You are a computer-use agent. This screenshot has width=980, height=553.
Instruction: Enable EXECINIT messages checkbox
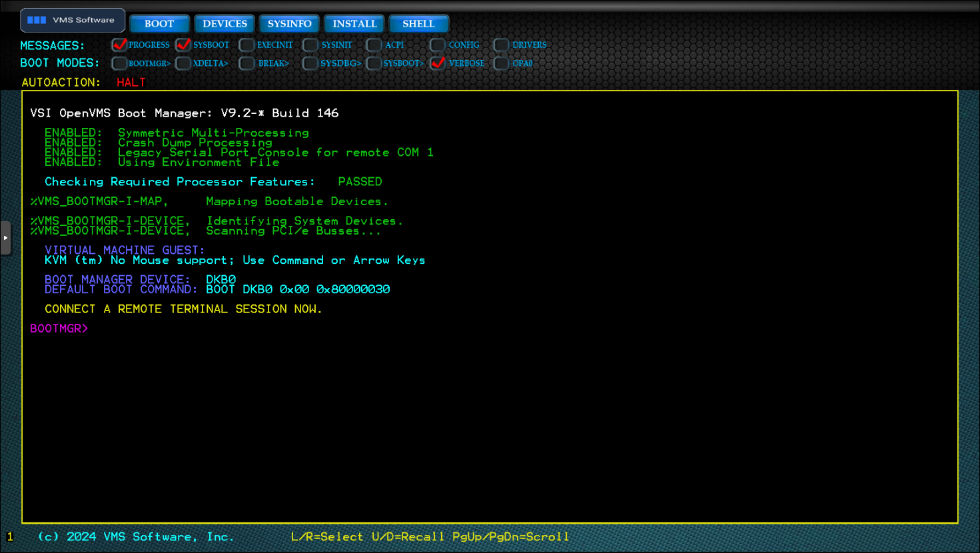247,45
